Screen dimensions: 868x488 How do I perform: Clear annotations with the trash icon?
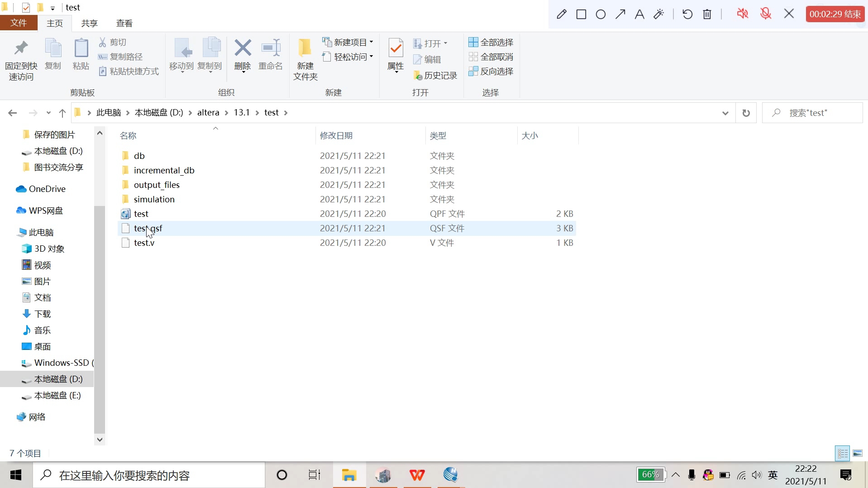707,14
